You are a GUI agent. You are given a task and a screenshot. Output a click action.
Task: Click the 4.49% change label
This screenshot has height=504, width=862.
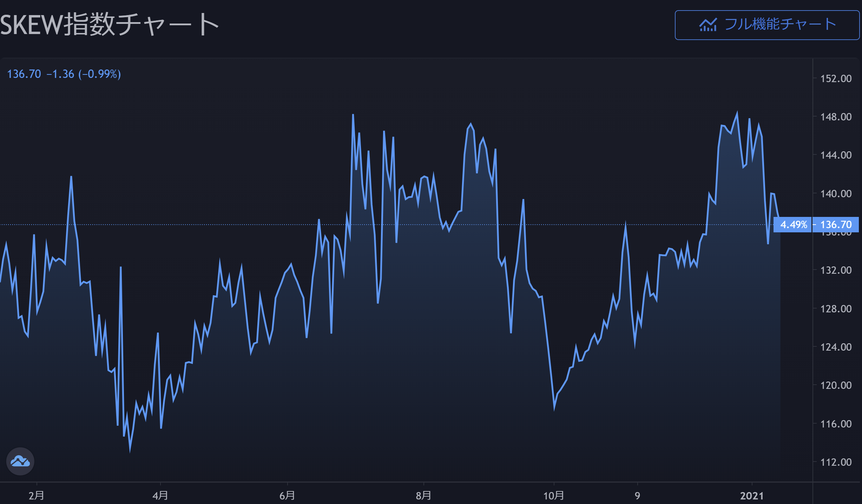pyautogui.click(x=793, y=225)
